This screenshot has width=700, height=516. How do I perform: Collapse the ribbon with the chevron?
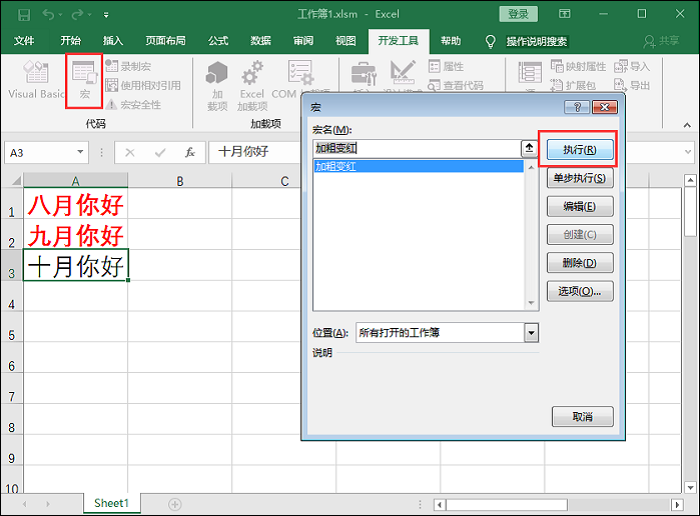[x=687, y=125]
